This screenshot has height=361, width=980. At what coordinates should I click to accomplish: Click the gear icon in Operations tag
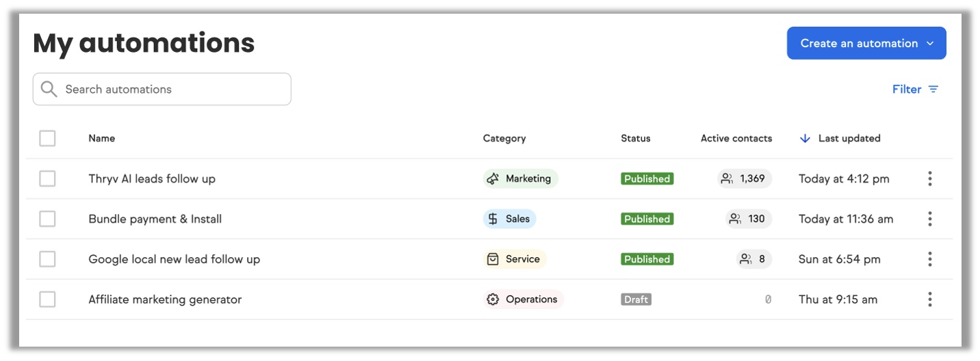[493, 299]
